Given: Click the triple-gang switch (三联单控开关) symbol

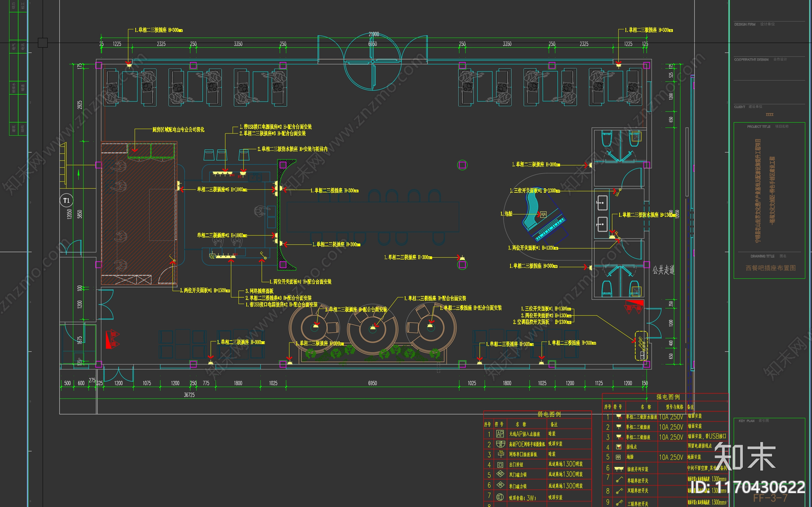Looking at the screenshot, I should coord(619,502).
